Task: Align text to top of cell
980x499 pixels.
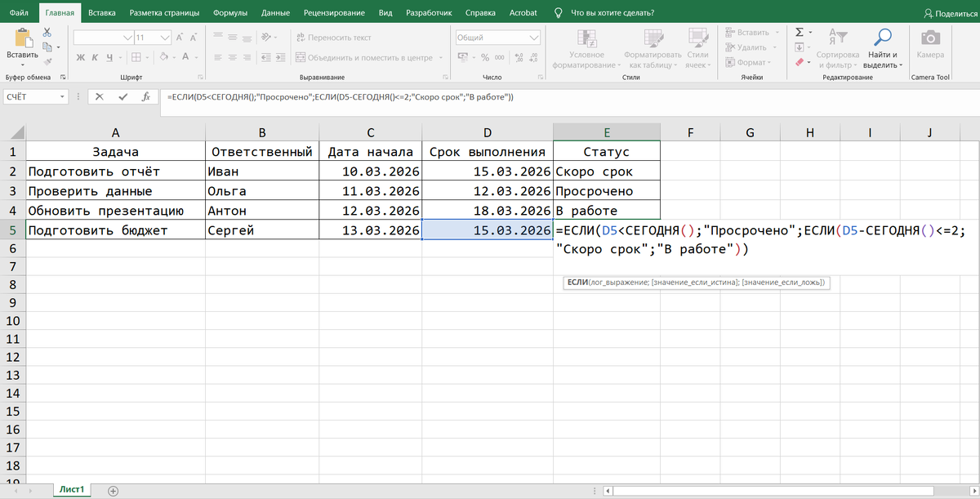Action: click(x=217, y=37)
